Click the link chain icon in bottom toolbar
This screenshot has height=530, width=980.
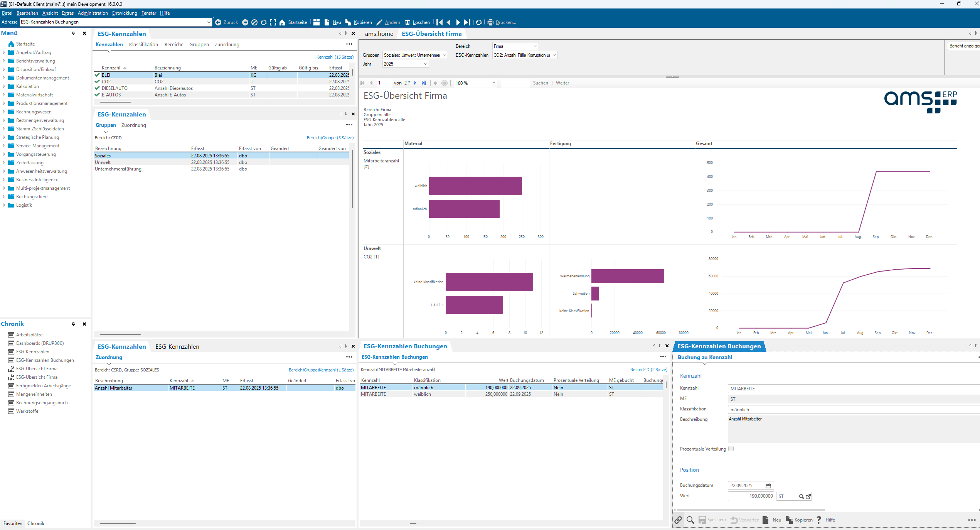[678, 520]
